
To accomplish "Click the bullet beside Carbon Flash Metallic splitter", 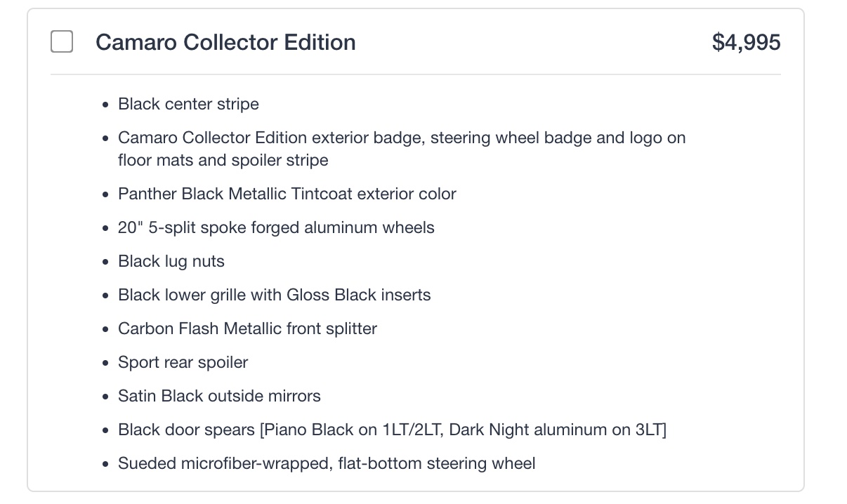I will click(x=105, y=329).
